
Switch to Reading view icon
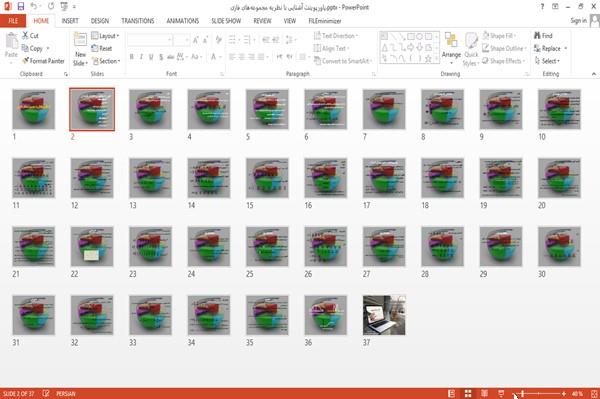click(x=484, y=393)
